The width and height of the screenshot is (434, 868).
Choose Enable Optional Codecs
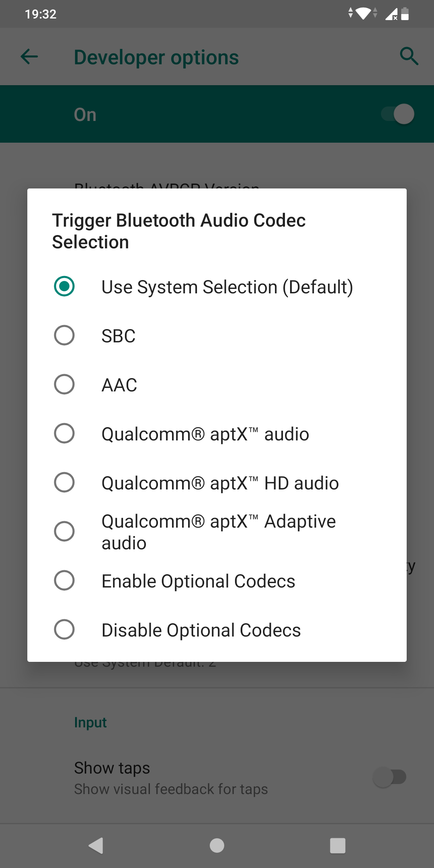(64, 581)
